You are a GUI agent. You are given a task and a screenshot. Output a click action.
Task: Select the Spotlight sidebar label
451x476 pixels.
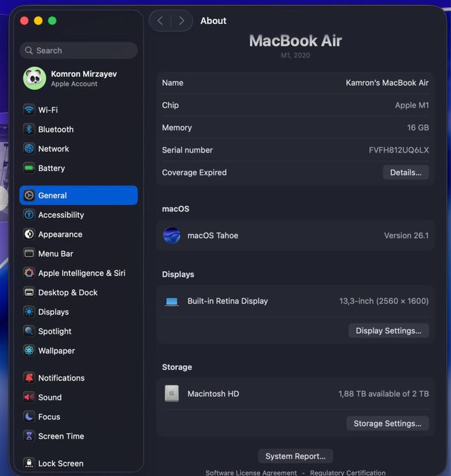click(x=55, y=332)
